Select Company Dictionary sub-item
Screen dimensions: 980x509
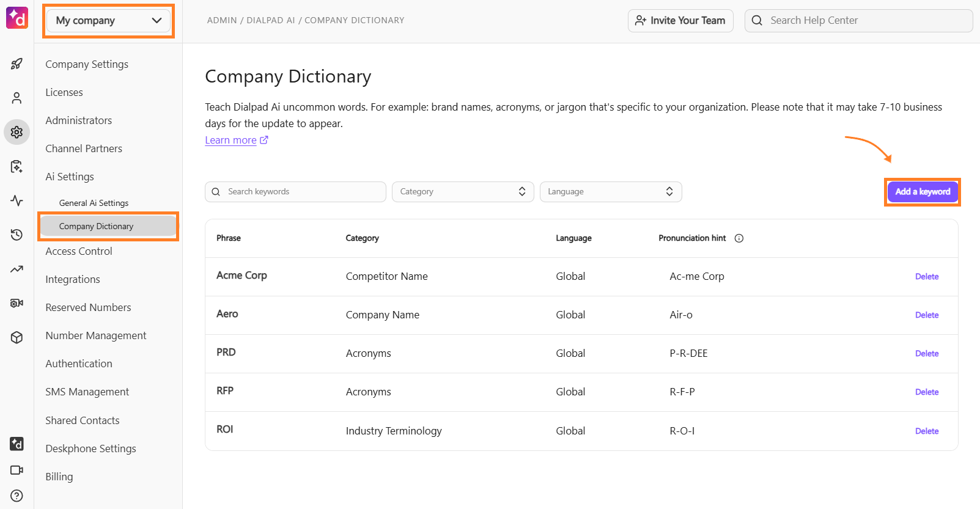pyautogui.click(x=108, y=226)
